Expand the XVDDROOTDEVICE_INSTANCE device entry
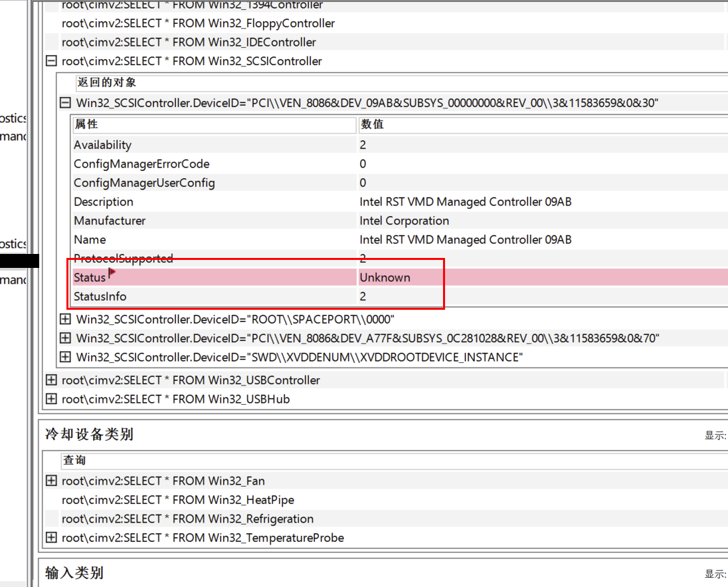The height and width of the screenshot is (587, 728). coord(65,357)
